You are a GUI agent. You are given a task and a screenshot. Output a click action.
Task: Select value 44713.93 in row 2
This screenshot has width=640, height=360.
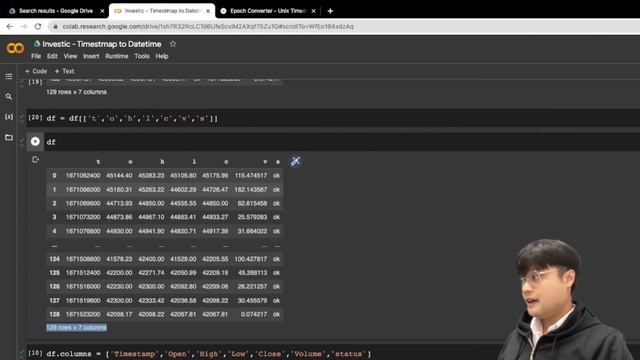pos(119,203)
